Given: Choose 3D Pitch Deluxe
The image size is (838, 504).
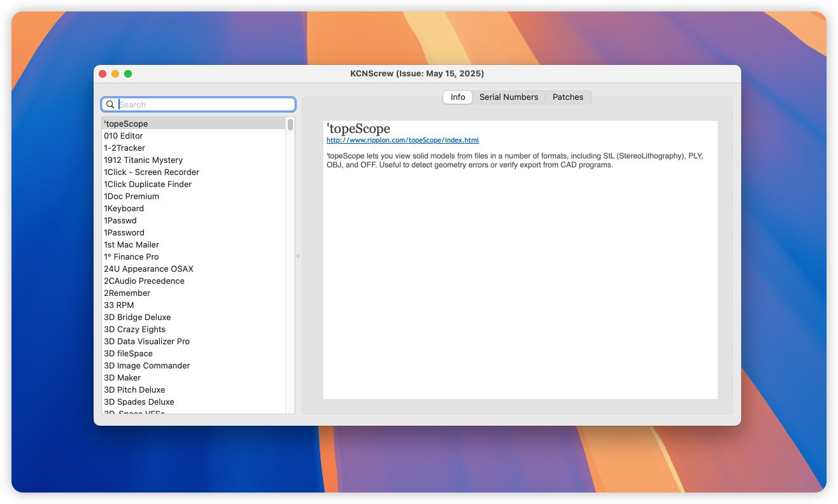Looking at the screenshot, I should [194, 389].
